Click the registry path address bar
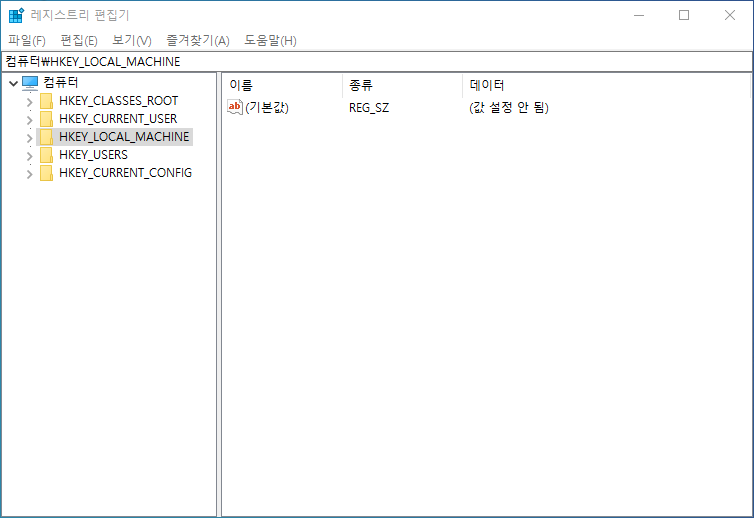Image resolution: width=754 pixels, height=518 pixels. (x=377, y=62)
